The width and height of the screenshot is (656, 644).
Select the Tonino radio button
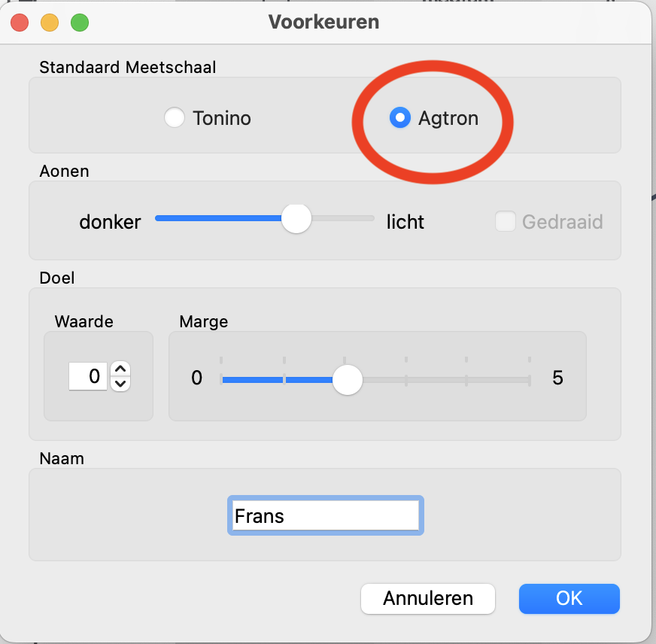[175, 118]
